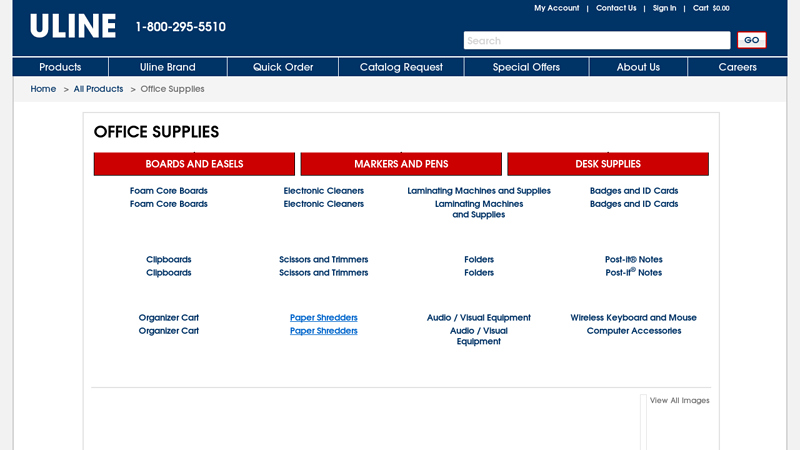Go to Quick Order
This screenshot has height=450, width=800.
[283, 67]
